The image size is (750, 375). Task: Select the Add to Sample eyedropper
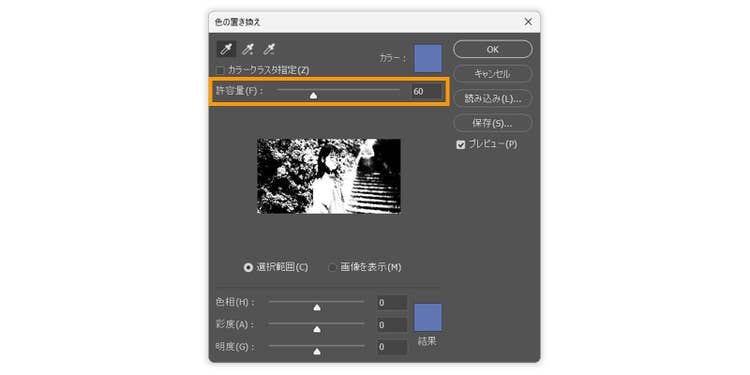pos(247,49)
